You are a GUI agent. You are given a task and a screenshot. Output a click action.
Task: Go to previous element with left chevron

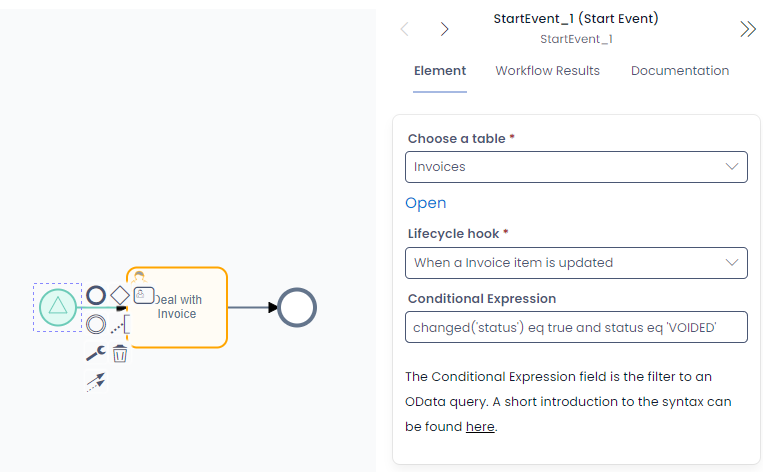pos(404,29)
